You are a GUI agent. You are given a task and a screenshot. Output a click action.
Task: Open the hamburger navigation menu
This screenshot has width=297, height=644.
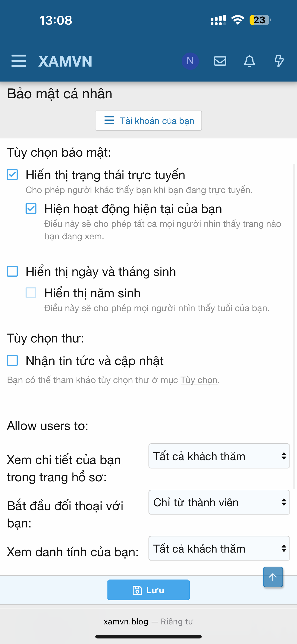(19, 61)
